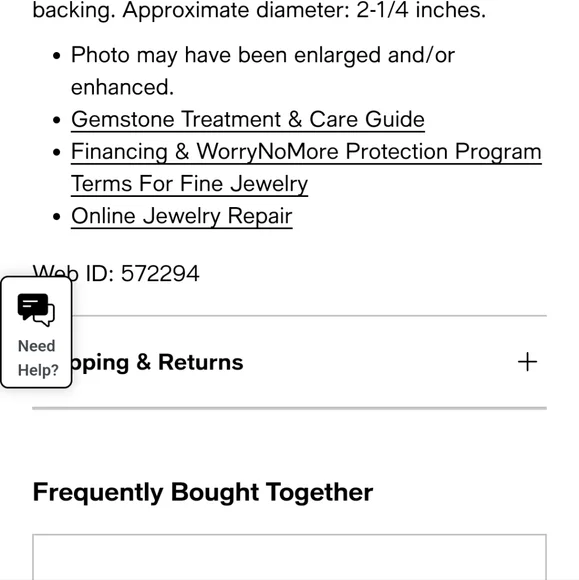The width and height of the screenshot is (579, 580).
Task: Open the chat bubble icon in help widget
Action: coord(36,309)
